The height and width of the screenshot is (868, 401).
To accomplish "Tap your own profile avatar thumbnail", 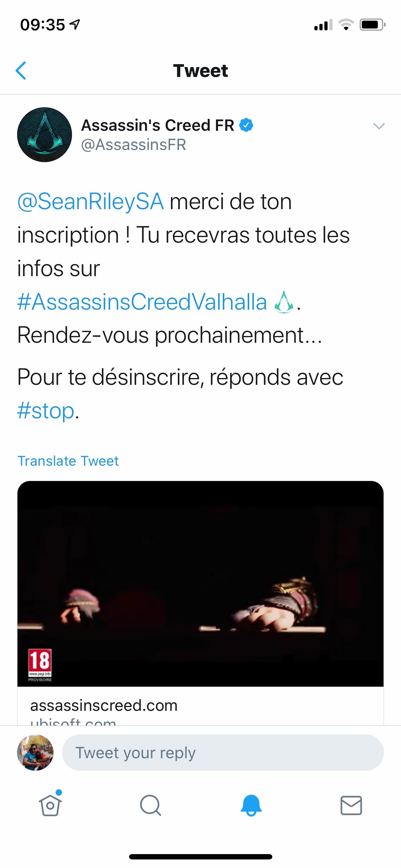I will 35,753.
